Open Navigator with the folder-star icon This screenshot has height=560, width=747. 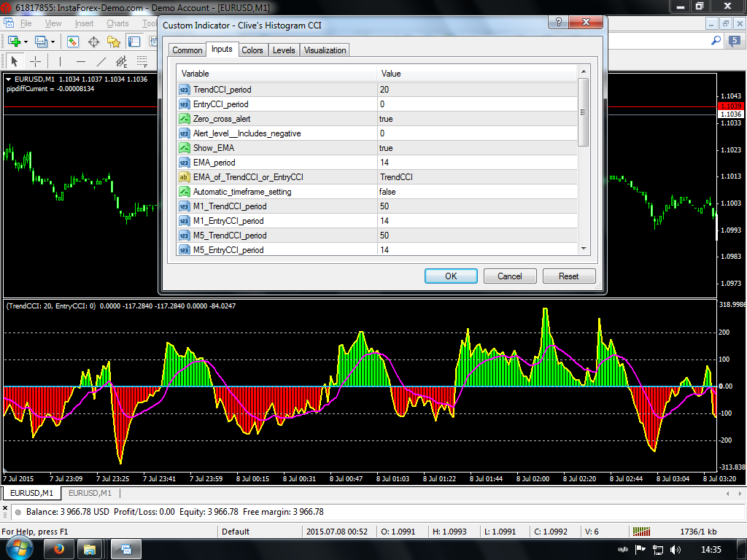click(112, 42)
